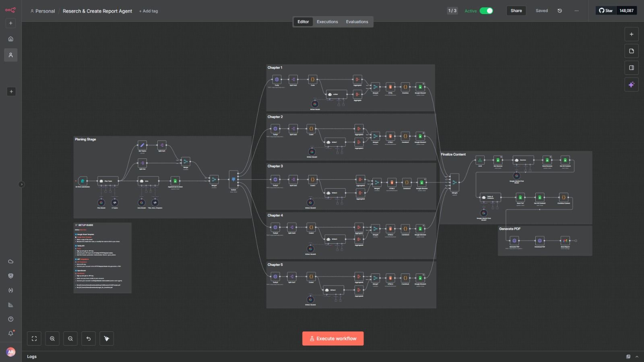
Task: Click the n8n logo in the sidebar
Action: (x=10, y=10)
